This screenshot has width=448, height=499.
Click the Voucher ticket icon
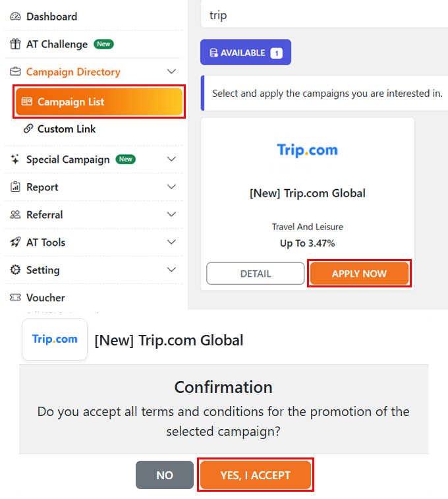click(x=15, y=298)
